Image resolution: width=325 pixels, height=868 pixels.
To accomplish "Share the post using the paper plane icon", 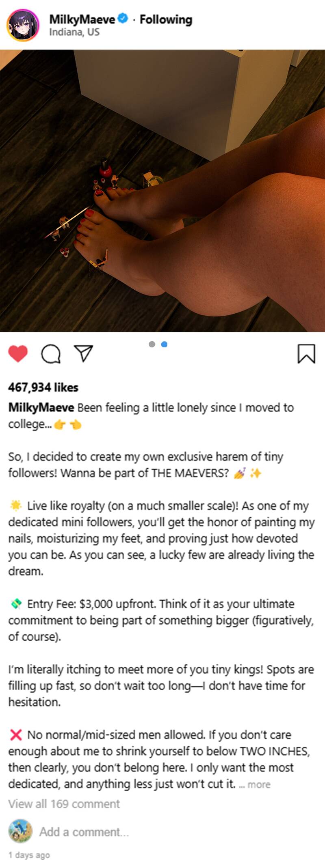I will (84, 353).
